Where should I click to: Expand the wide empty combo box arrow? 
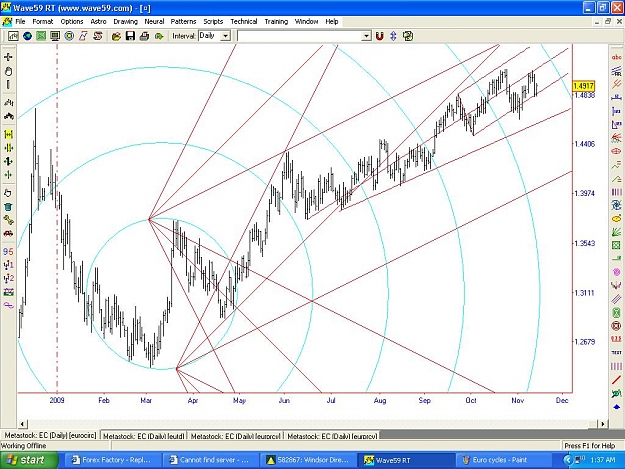pyautogui.click(x=366, y=36)
